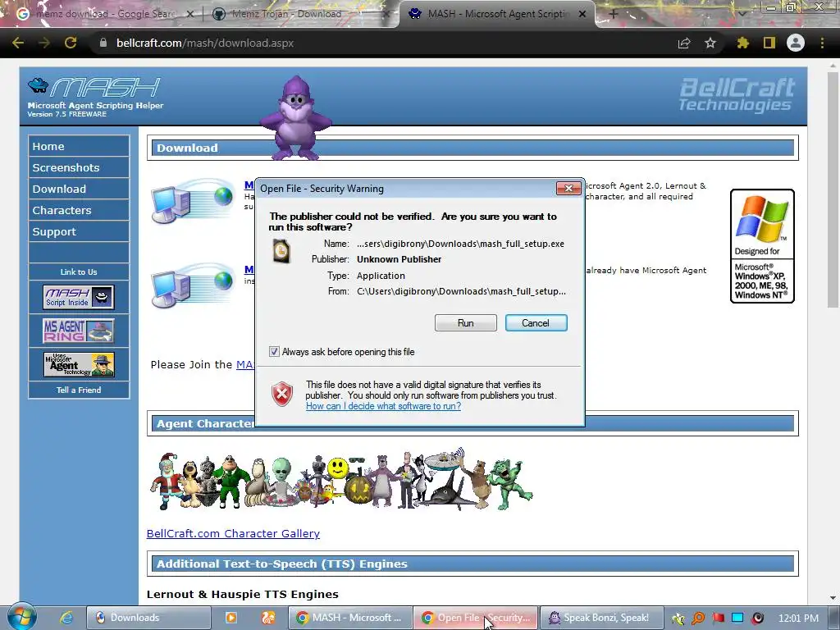Click the Lernout & Hauspie TTS Engines text
The height and width of the screenshot is (630, 840).
pyautogui.click(x=243, y=594)
